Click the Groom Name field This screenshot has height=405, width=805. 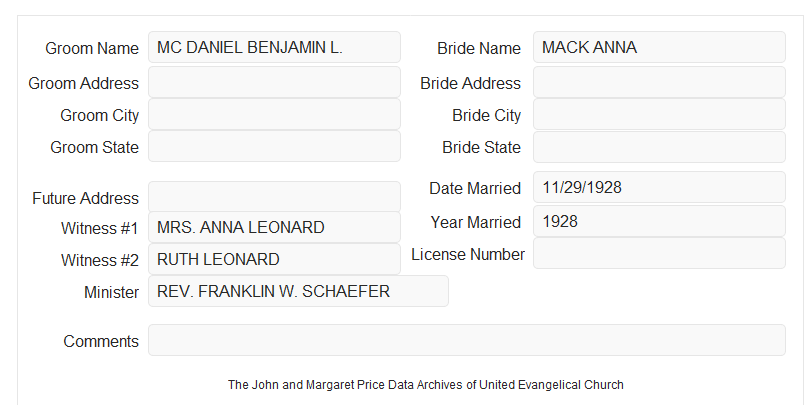274,47
